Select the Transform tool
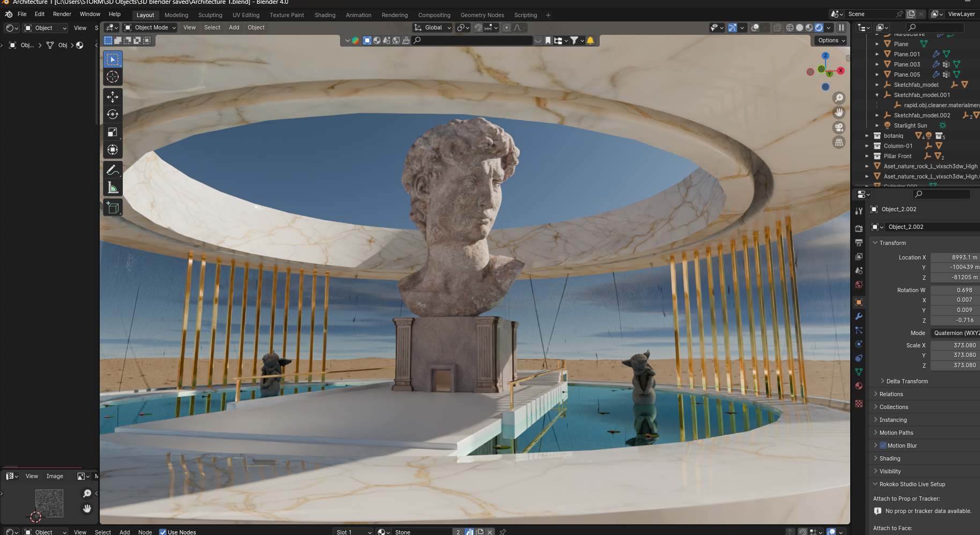Screen dimensions: 980x535 (113, 150)
